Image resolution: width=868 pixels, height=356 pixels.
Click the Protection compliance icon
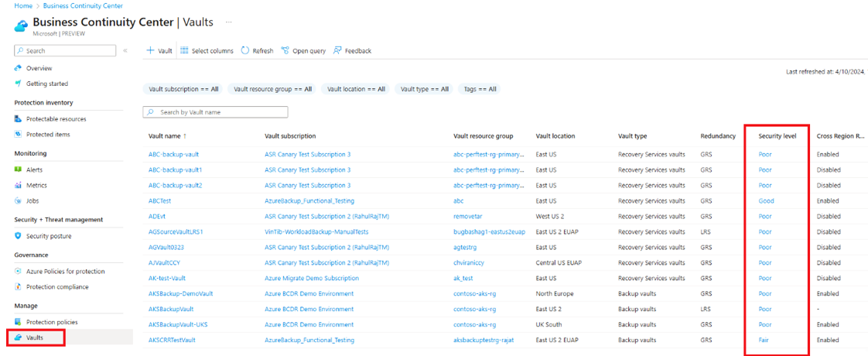click(19, 287)
